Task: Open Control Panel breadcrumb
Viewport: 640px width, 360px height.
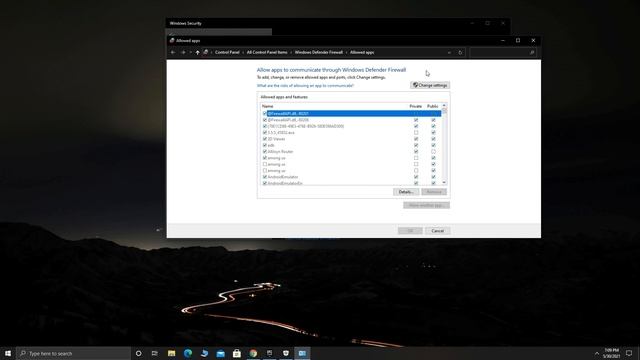Action: pos(227,53)
